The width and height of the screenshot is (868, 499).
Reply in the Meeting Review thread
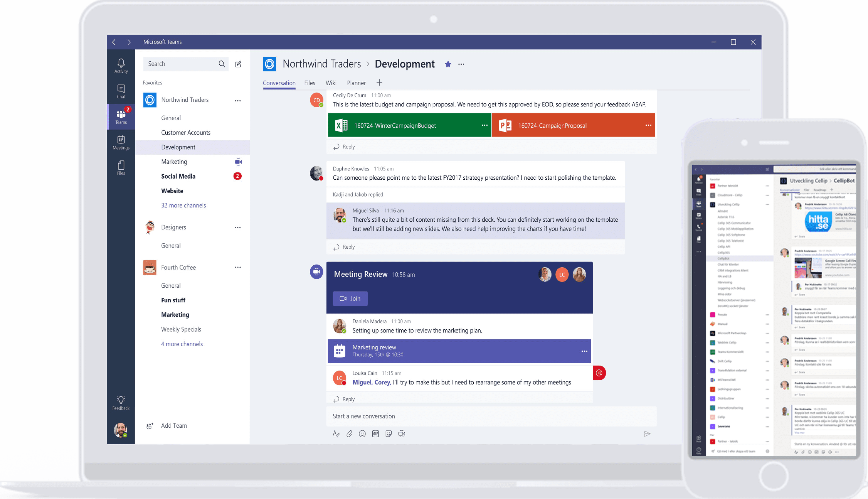tap(344, 399)
